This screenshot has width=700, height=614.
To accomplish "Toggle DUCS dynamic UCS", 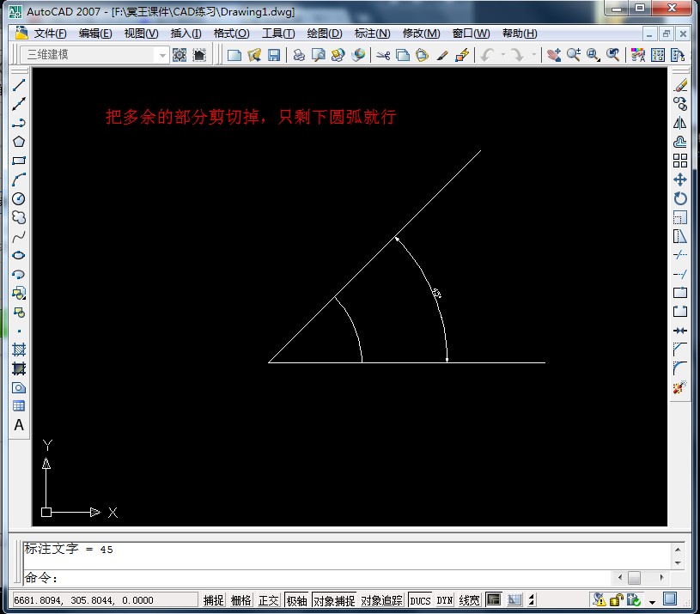I will [420, 600].
